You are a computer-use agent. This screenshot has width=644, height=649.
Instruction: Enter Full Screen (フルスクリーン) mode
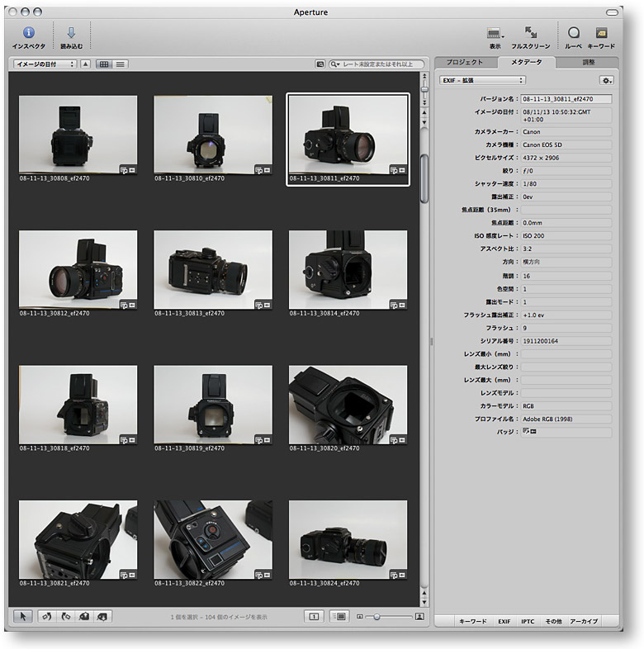pos(531,33)
